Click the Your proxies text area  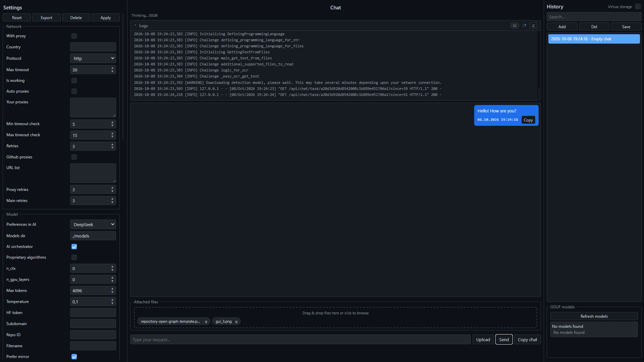(x=93, y=107)
